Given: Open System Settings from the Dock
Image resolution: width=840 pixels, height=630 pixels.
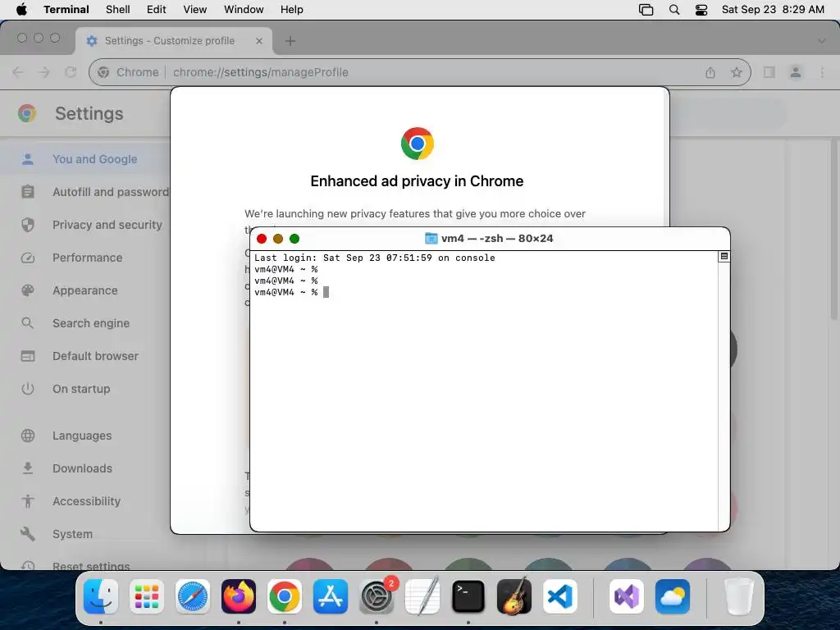Looking at the screenshot, I should click(x=377, y=596).
